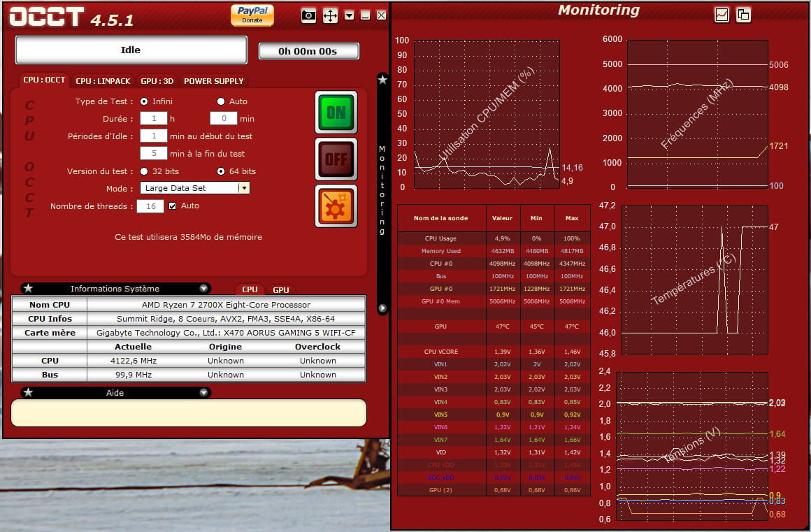Open the CPU : LINPACK tab
Screen dimensions: 811x532
click(x=103, y=81)
